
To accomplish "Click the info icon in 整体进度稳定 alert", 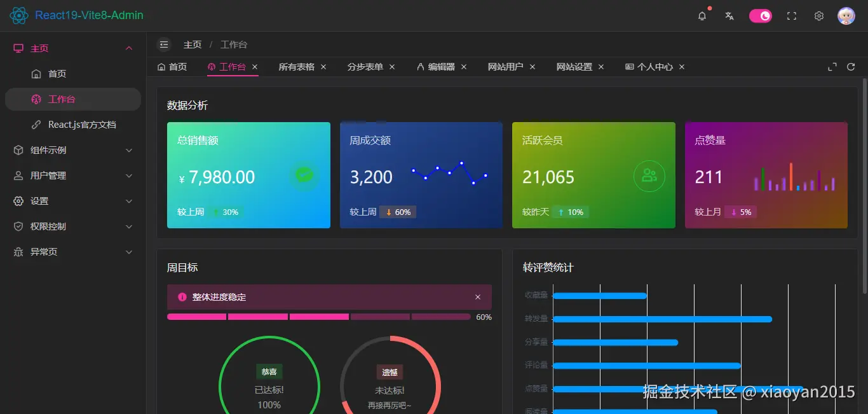I will point(182,297).
